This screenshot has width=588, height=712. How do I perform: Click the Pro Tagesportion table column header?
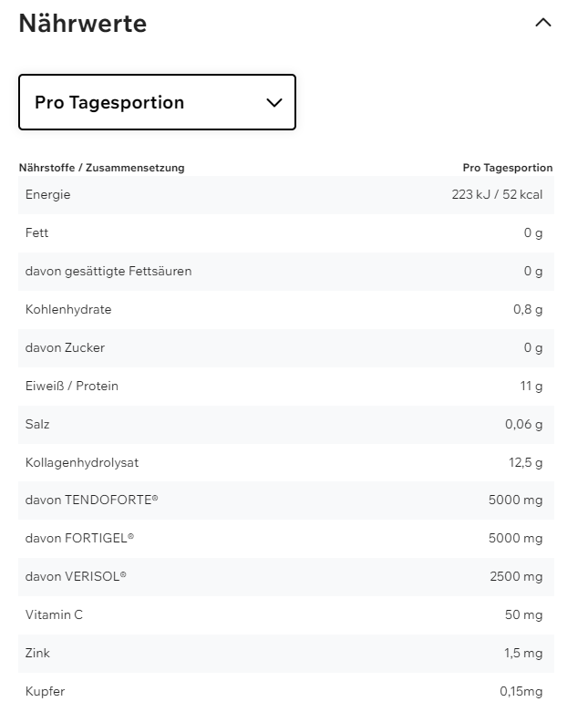click(x=507, y=168)
